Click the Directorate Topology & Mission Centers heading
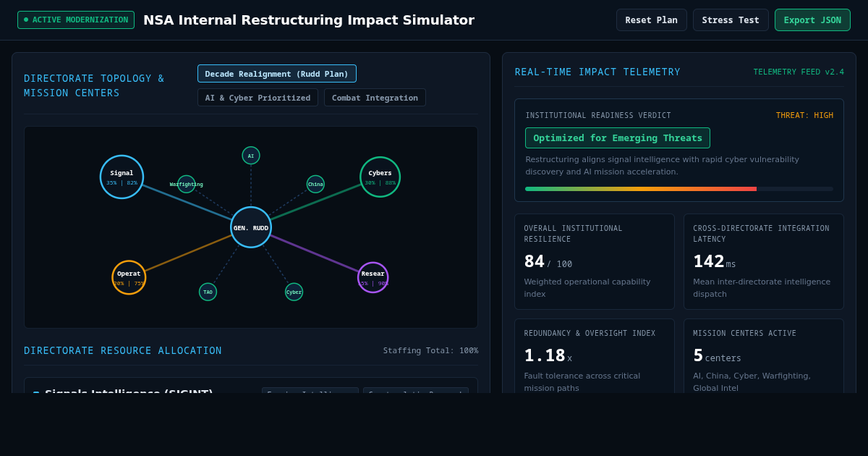The height and width of the screenshot is (456, 868). tap(94, 85)
